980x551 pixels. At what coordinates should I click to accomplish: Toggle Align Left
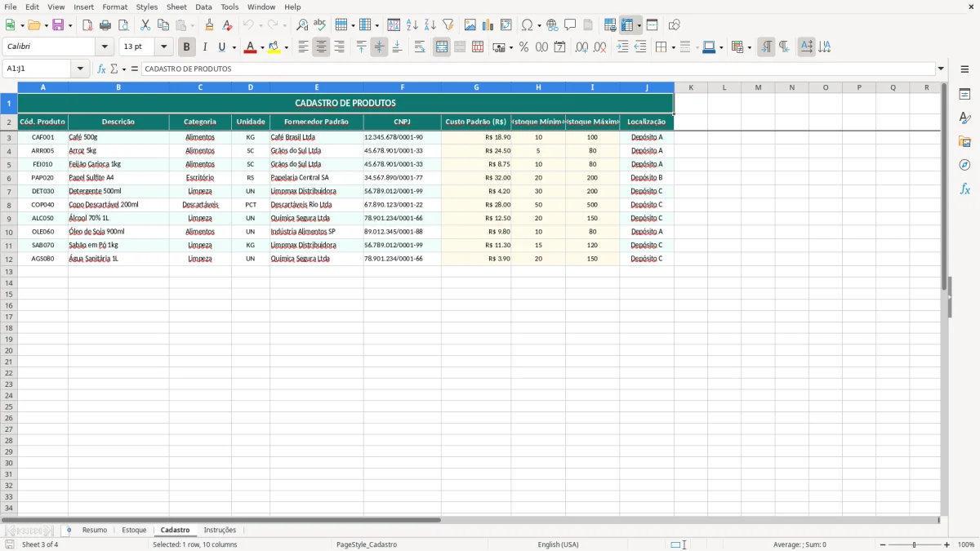[x=304, y=47]
